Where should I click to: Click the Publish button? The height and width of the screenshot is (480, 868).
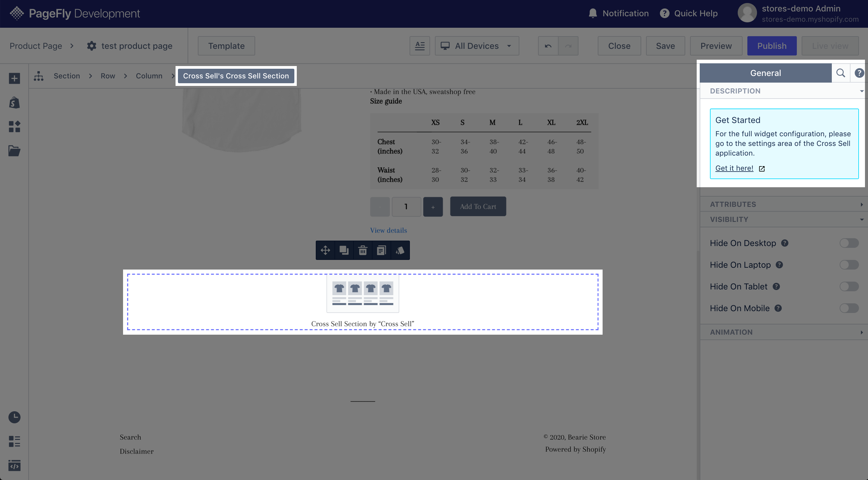click(771, 46)
